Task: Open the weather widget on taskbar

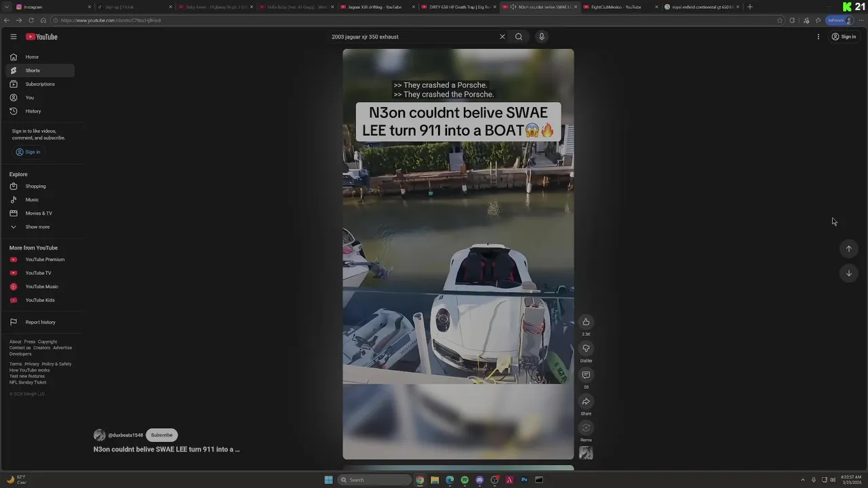Action: (x=17, y=480)
